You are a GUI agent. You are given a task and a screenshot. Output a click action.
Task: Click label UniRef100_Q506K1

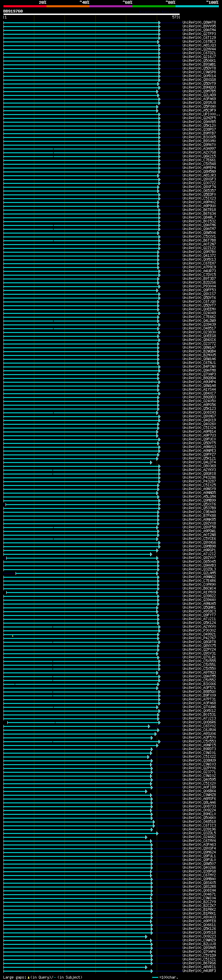coord(199,60)
